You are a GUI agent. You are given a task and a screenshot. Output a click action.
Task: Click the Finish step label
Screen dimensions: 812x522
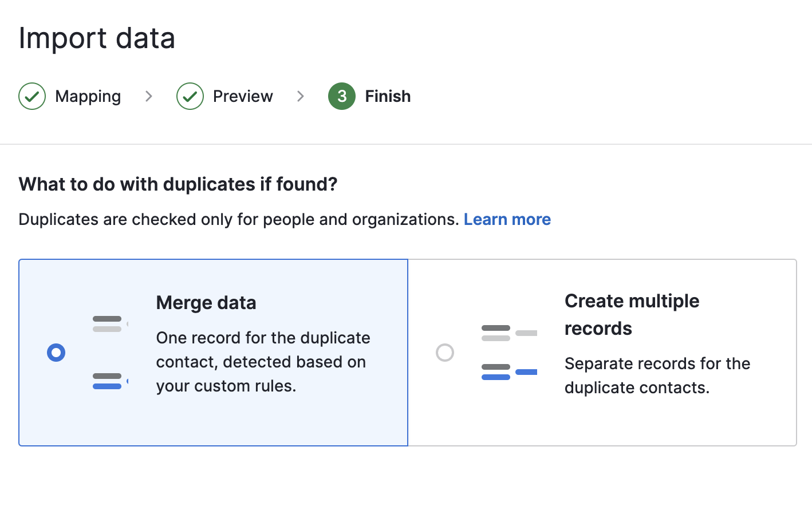[387, 96]
